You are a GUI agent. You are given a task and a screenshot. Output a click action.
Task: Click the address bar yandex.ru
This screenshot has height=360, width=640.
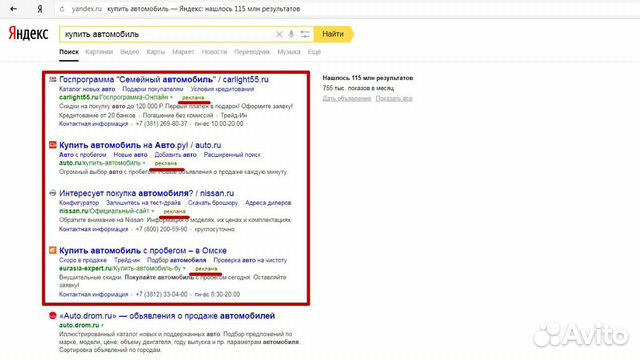[87, 9]
